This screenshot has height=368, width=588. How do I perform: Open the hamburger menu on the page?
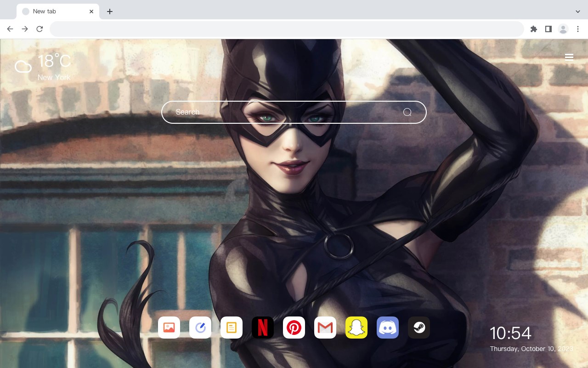tap(569, 57)
